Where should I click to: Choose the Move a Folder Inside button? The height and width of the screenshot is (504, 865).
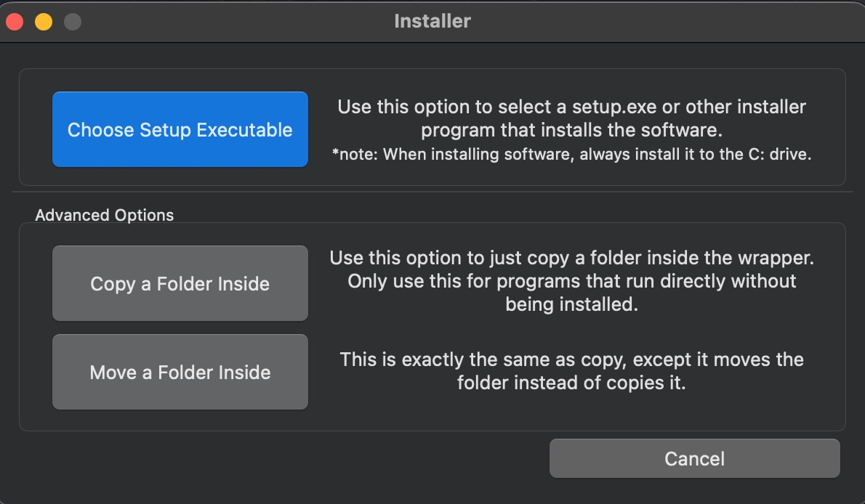(x=180, y=373)
